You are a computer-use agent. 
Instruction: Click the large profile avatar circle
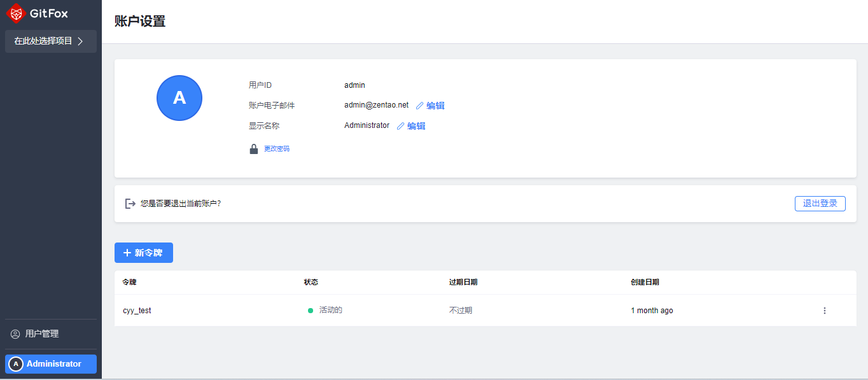point(179,98)
